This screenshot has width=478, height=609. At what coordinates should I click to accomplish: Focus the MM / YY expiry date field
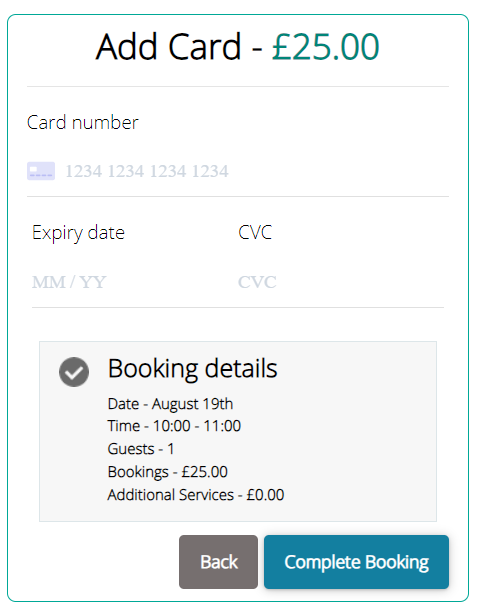[130, 282]
